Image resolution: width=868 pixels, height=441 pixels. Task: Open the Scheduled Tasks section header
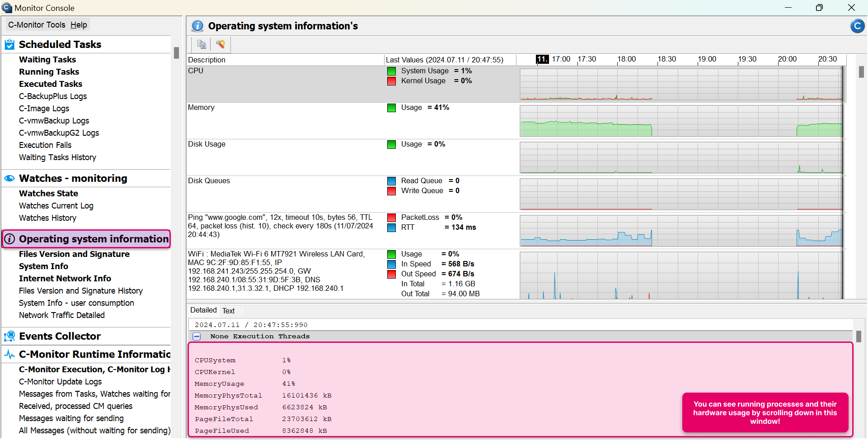pyautogui.click(x=60, y=44)
